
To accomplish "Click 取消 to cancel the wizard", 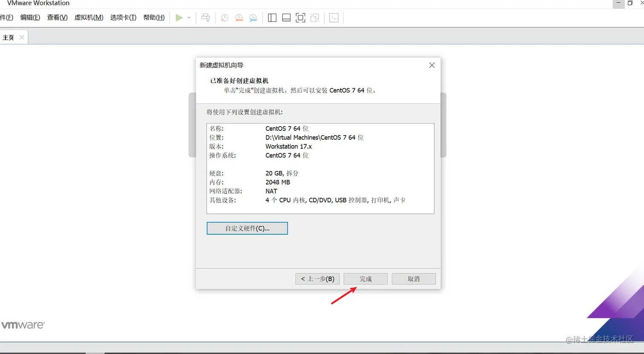I will (x=414, y=279).
